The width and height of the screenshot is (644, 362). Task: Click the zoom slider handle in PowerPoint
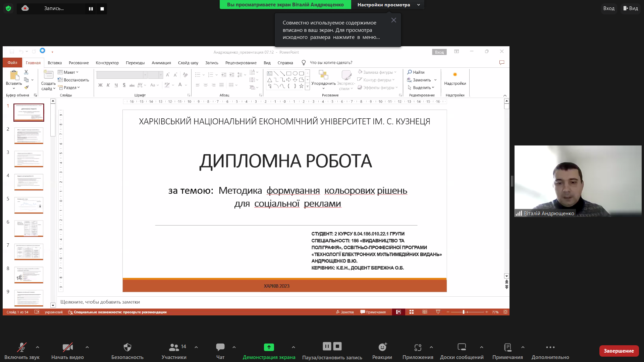[464, 312]
